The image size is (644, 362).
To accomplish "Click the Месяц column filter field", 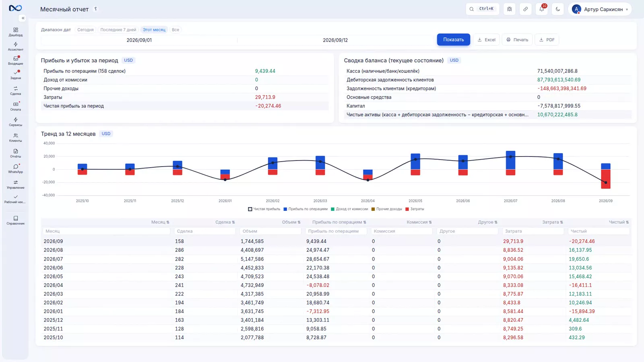I will pyautogui.click(x=106, y=231).
